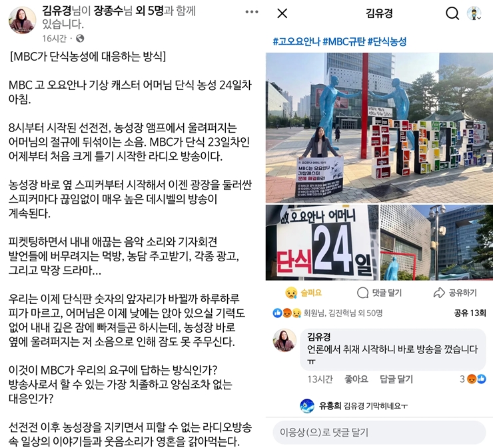This screenshot has height=448, width=493.
Task: Close the photo viewer with the X
Action: 282,13
